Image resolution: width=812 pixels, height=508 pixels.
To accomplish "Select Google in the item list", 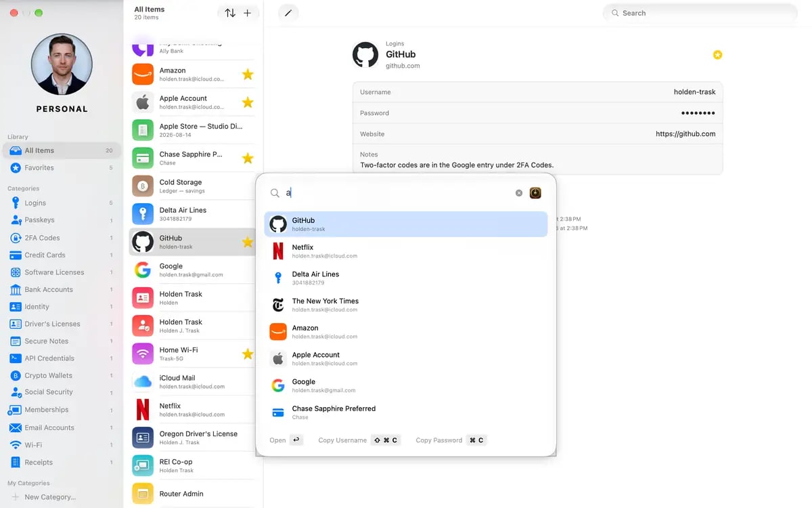I will [194, 270].
